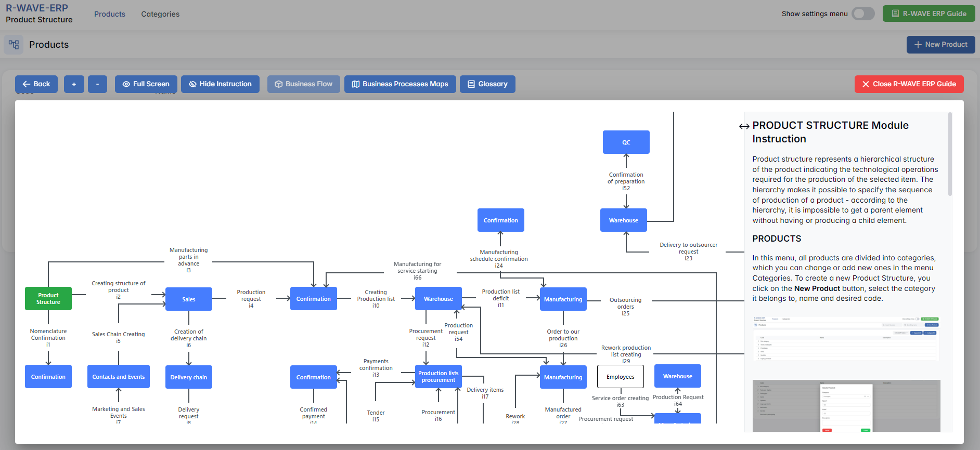The height and width of the screenshot is (450, 980).
Task: Open the Business Processes Maps
Action: (x=399, y=84)
